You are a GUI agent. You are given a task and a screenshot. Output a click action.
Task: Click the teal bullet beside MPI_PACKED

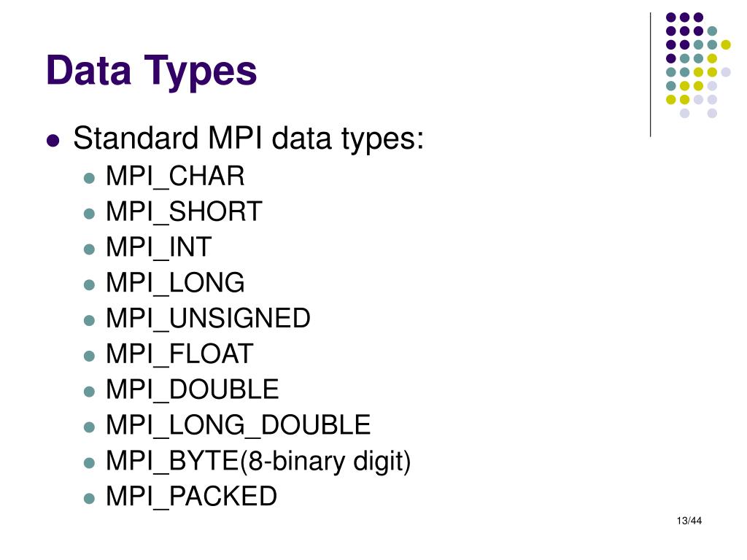pyautogui.click(x=89, y=499)
